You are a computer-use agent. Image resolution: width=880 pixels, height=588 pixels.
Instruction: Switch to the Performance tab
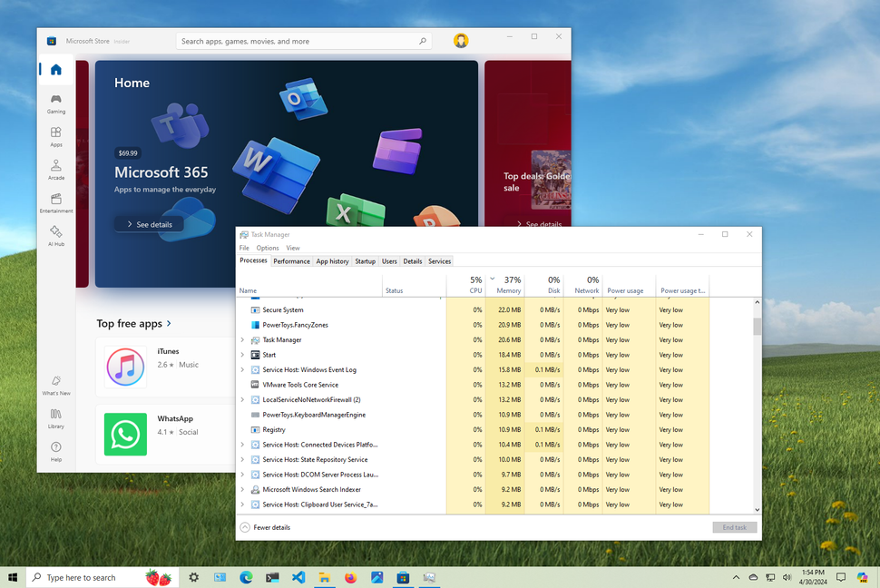click(x=291, y=260)
